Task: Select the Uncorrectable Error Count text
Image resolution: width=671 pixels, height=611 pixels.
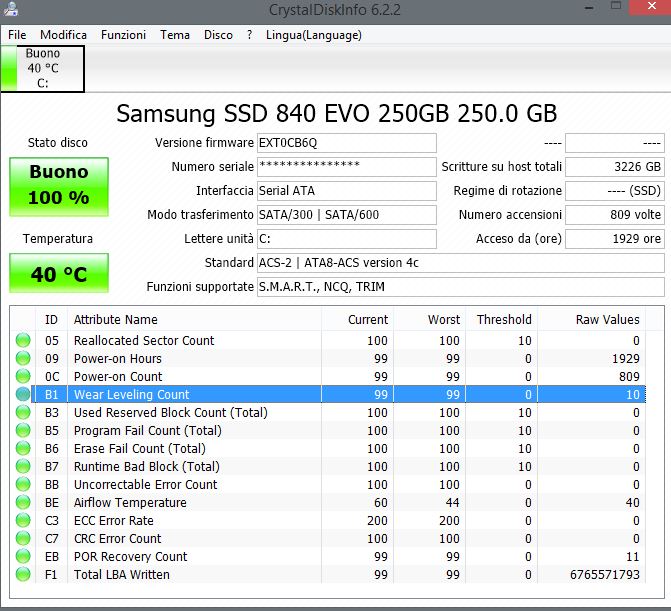Action: pos(145,484)
